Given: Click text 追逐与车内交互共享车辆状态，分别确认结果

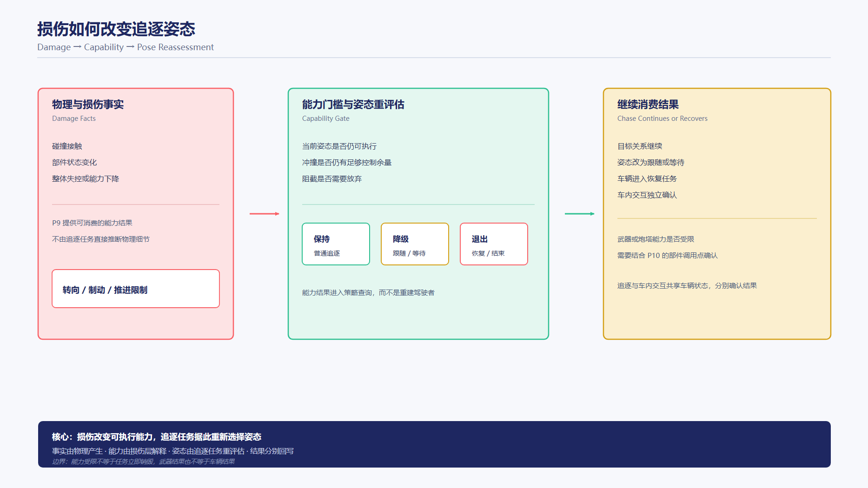Looking at the screenshot, I should (x=687, y=285).
